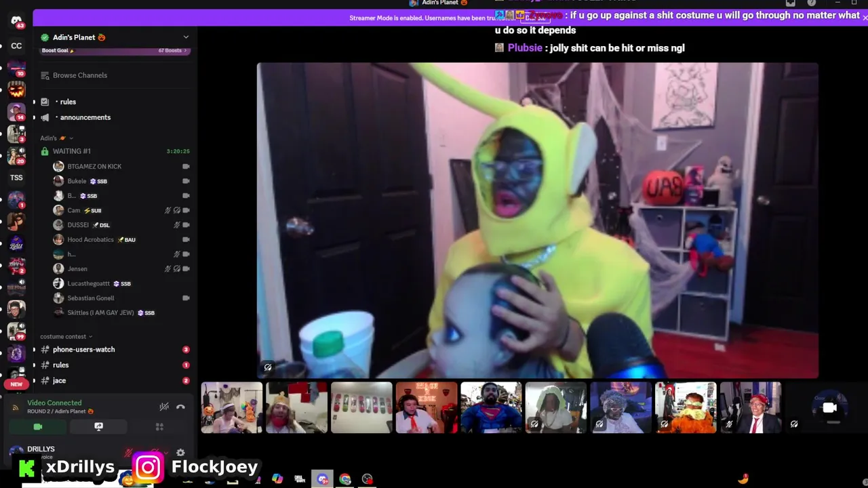
Task: Toggle noise suppression in voice panel
Action: [x=164, y=407]
